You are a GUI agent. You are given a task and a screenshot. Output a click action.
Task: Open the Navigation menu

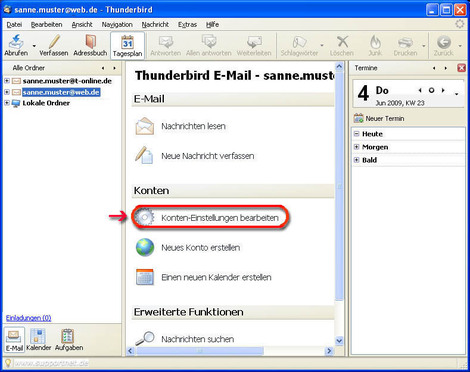coord(117,24)
